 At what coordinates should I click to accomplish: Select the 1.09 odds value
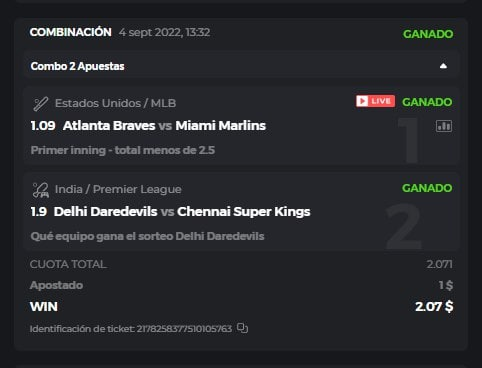click(x=43, y=126)
